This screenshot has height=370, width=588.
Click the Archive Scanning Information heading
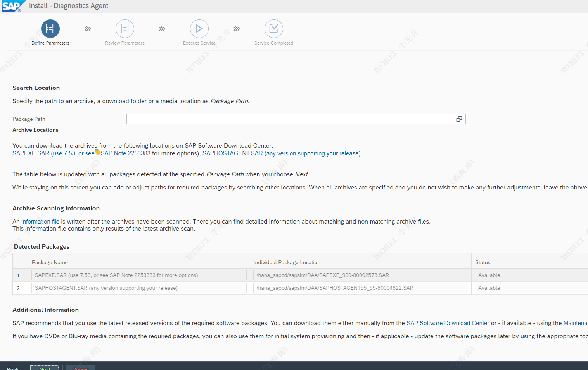[56, 208]
